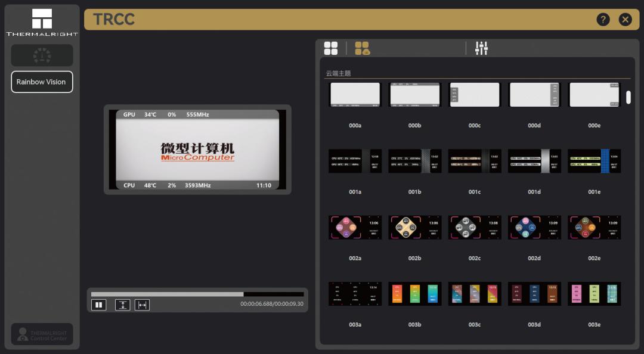This screenshot has width=644, height=354.
Task: Click the Thermalright logo
Action: point(42,23)
